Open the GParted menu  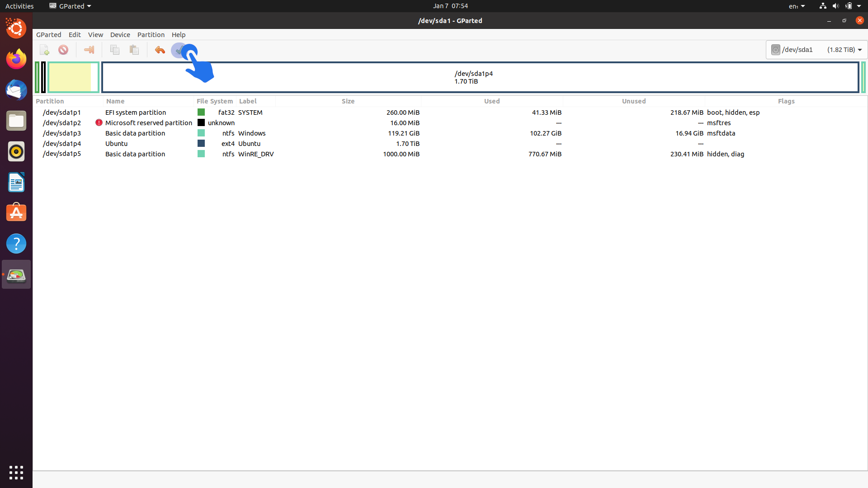(49, 35)
